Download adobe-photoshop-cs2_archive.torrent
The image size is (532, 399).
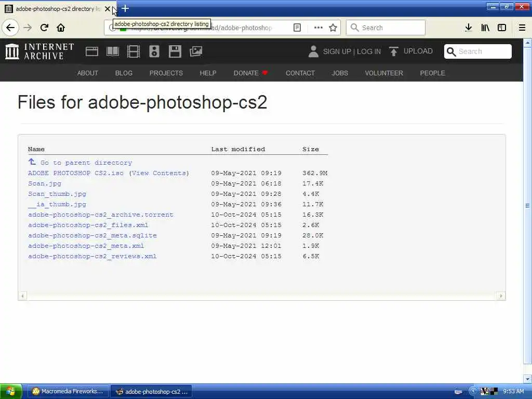pyautogui.click(x=100, y=215)
